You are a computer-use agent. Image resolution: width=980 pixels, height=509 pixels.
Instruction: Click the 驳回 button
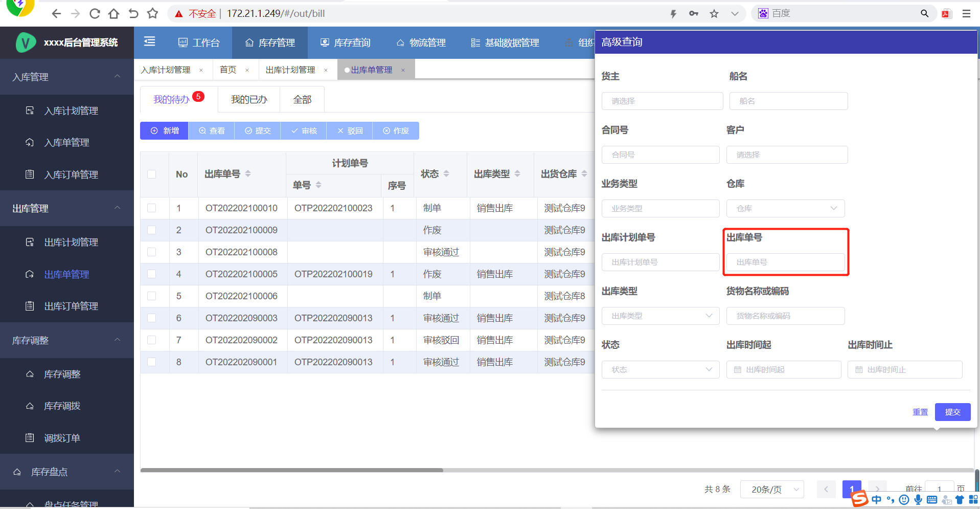(x=350, y=131)
